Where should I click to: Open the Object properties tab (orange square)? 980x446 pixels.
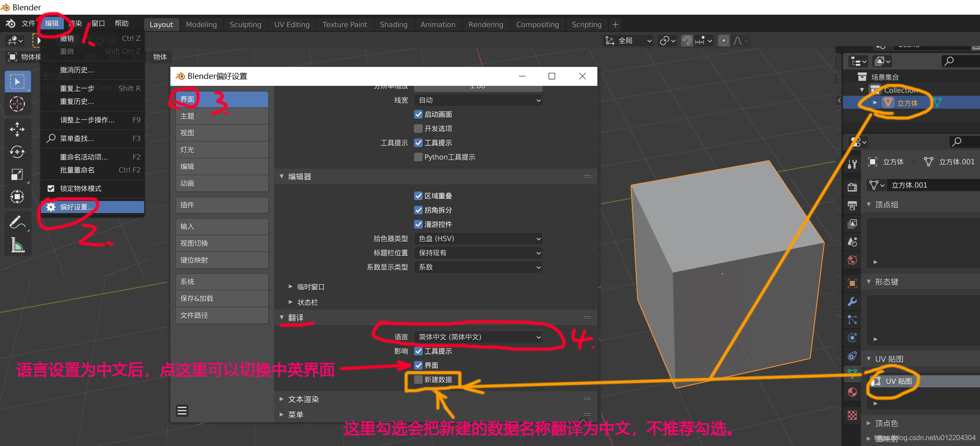[852, 283]
